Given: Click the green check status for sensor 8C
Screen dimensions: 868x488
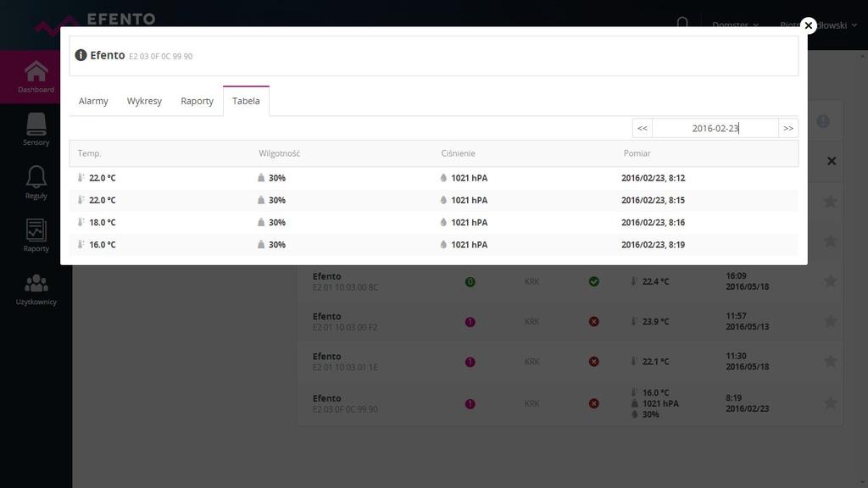Looking at the screenshot, I should pyautogui.click(x=594, y=281).
